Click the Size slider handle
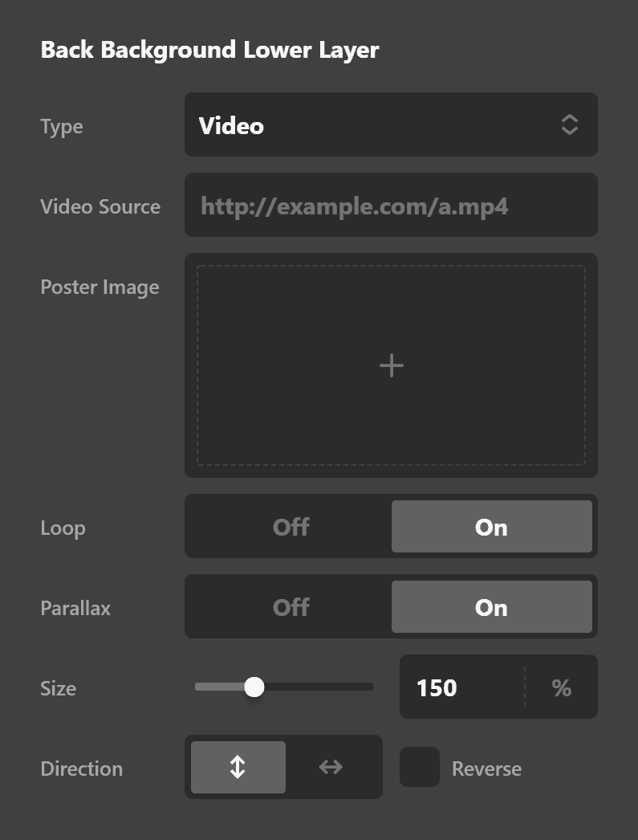 [255, 687]
